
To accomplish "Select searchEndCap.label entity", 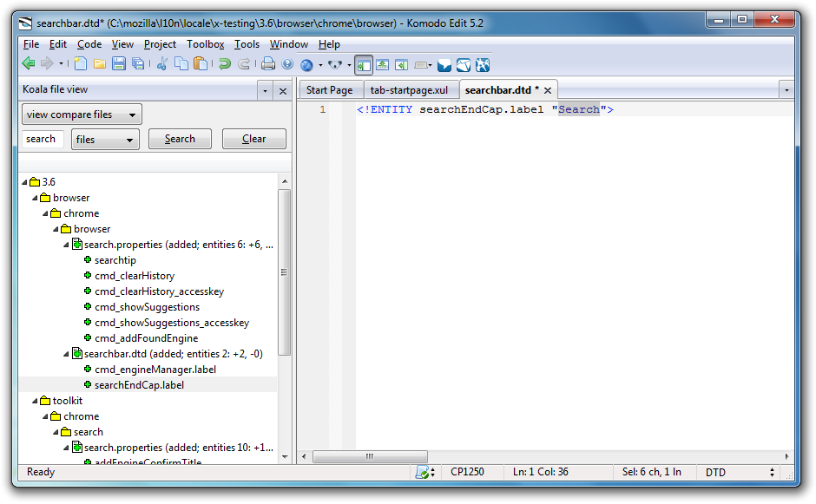I will pyautogui.click(x=139, y=385).
